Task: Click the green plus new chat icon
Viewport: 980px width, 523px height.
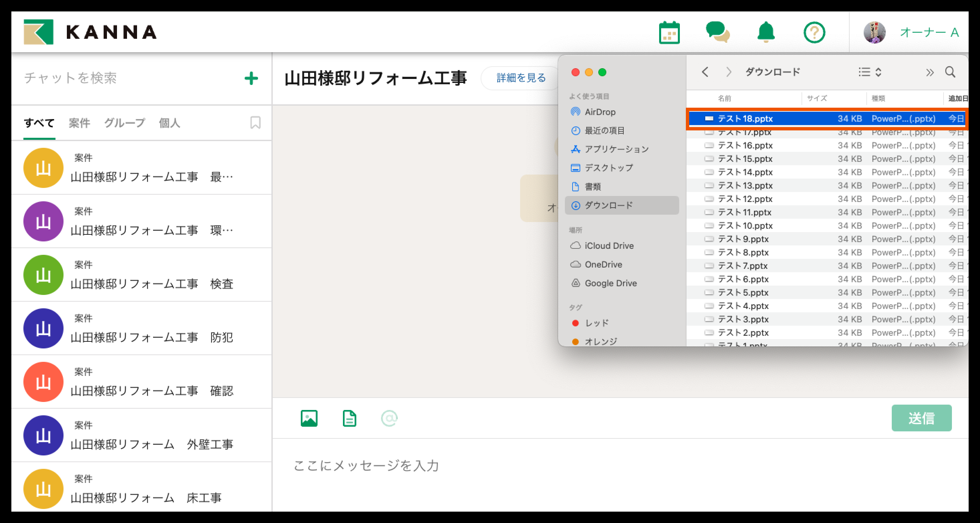Action: (251, 78)
